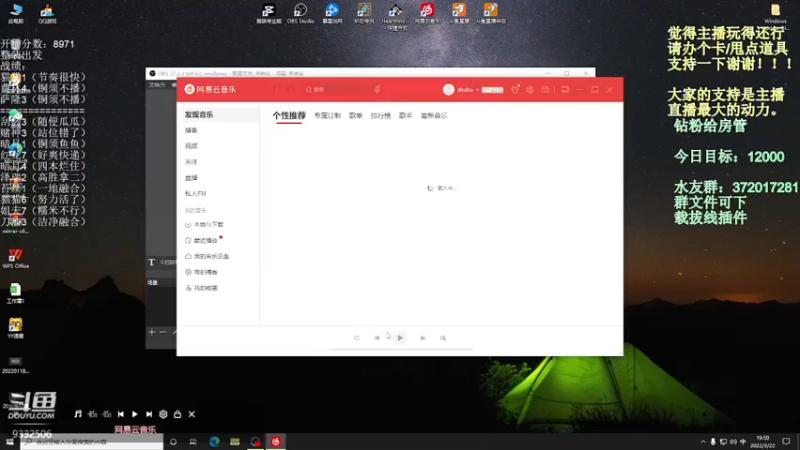Screen dimensions: 800x450
Task: Open 我的收藏 in the sidebar
Action: [202, 288]
